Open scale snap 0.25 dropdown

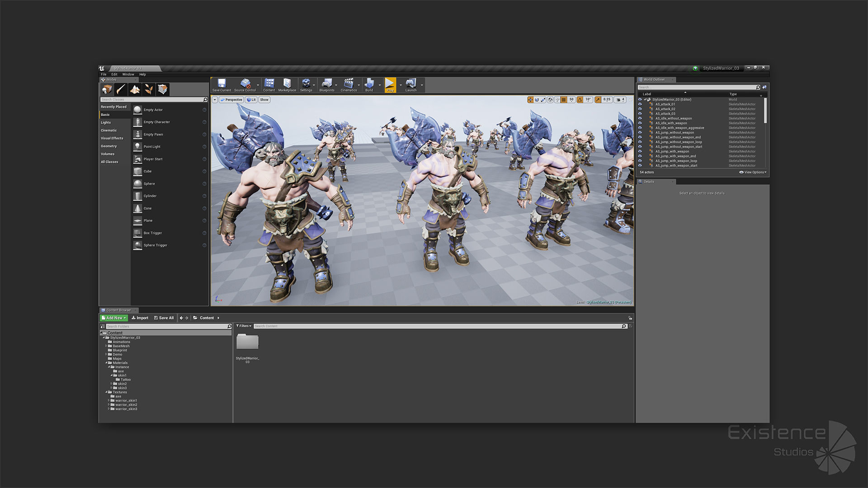(607, 100)
